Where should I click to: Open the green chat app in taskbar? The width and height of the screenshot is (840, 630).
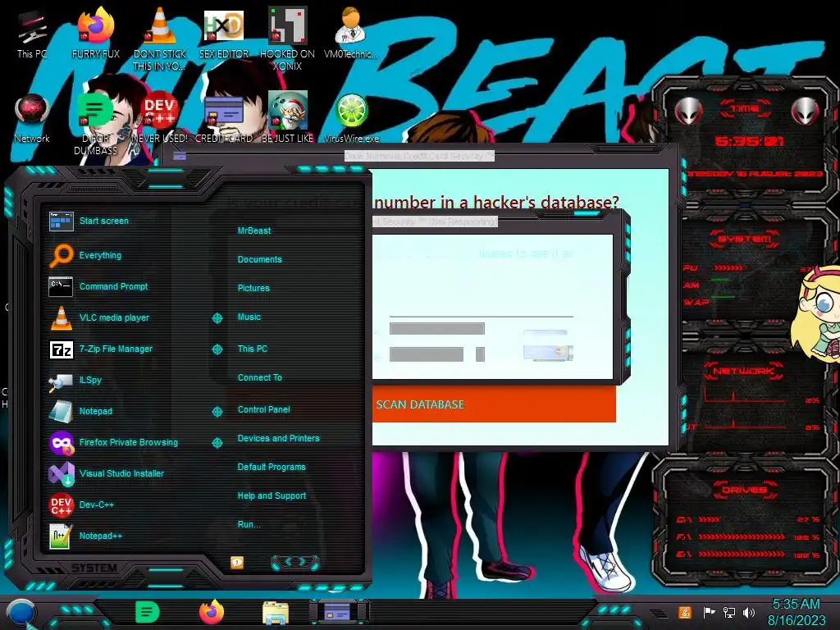pos(147,612)
